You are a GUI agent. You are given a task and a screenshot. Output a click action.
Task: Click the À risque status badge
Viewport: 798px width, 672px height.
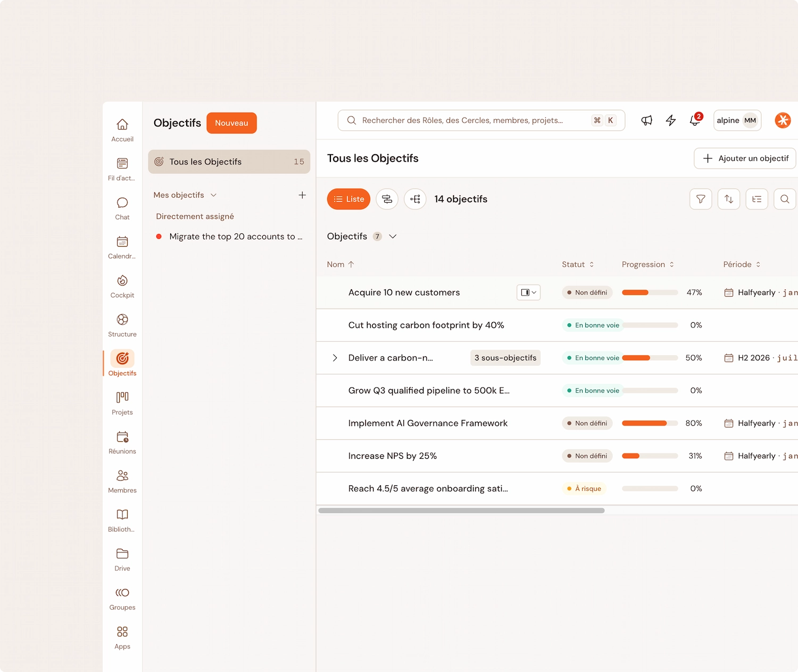[x=584, y=489]
